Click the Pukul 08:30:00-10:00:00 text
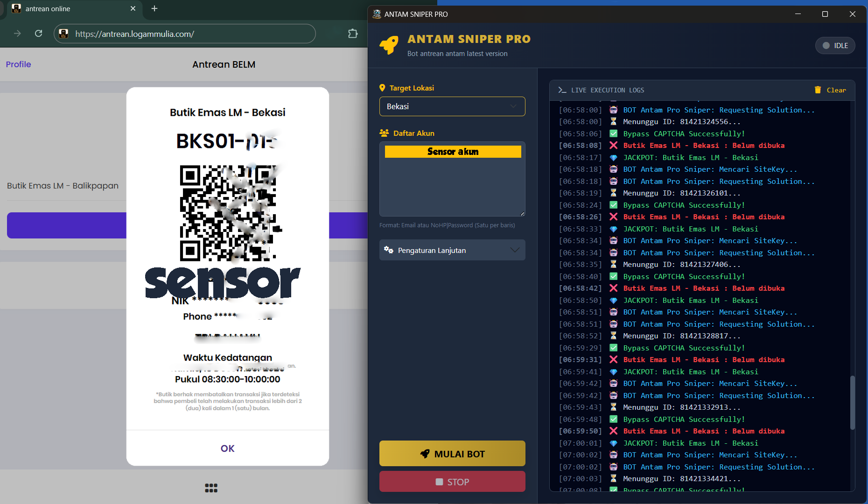The image size is (868, 504). (x=228, y=379)
